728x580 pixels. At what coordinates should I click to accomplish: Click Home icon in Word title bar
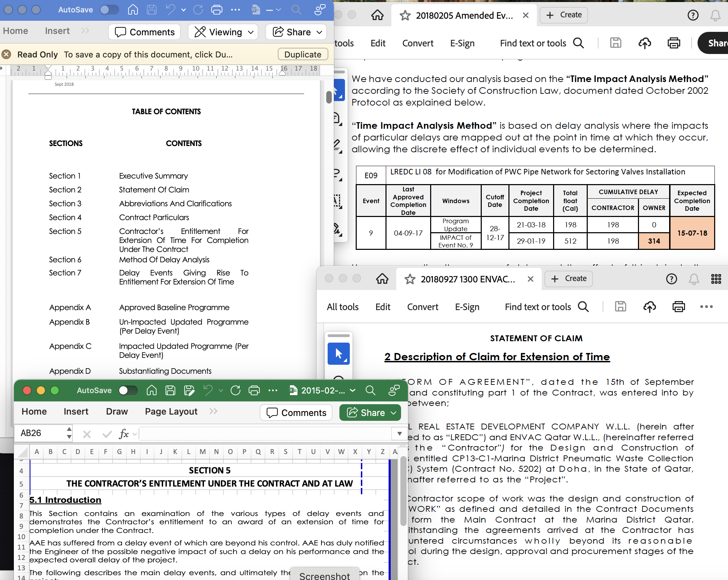tap(133, 10)
